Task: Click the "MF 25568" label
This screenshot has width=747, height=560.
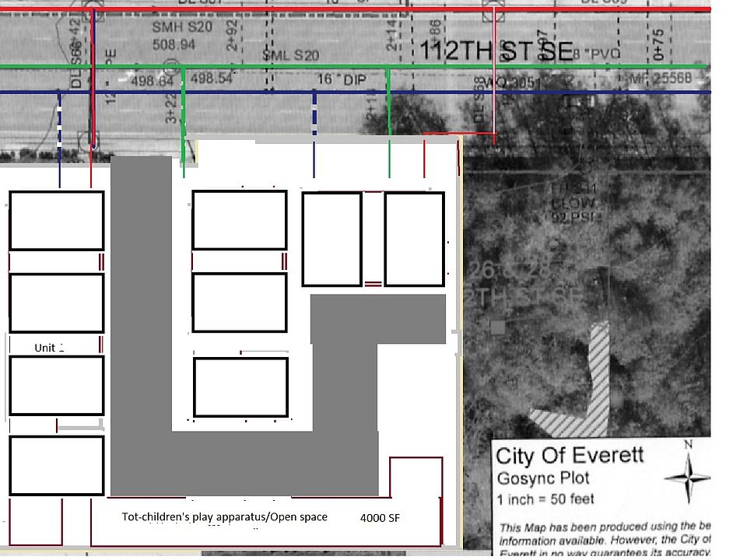Action: 661,78
